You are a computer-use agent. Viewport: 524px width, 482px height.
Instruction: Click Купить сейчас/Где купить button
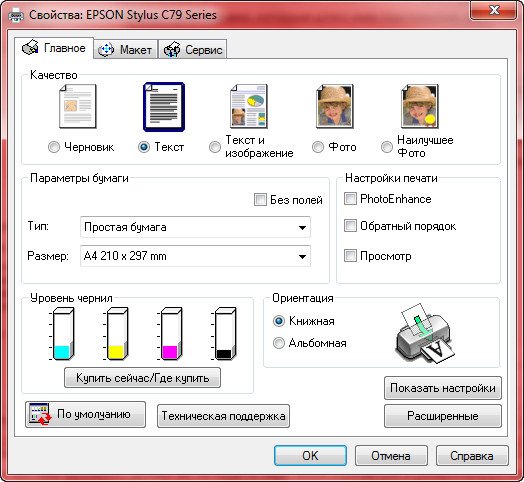click(142, 378)
